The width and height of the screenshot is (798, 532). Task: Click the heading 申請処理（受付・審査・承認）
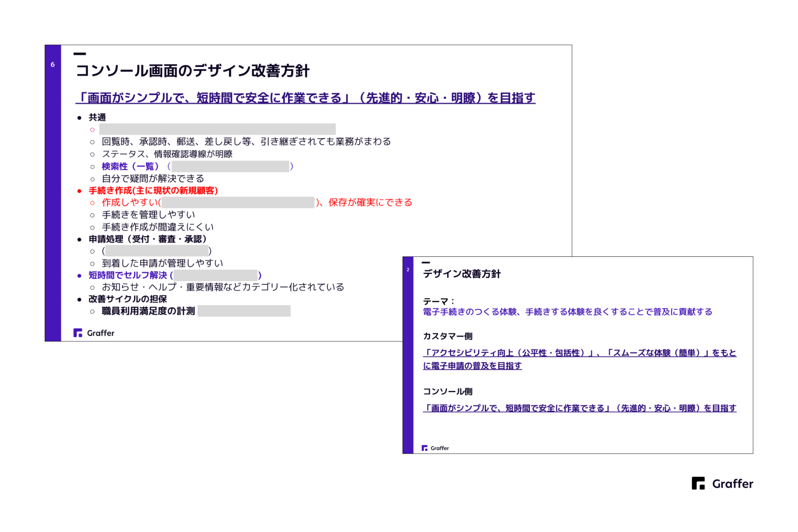coord(147,239)
